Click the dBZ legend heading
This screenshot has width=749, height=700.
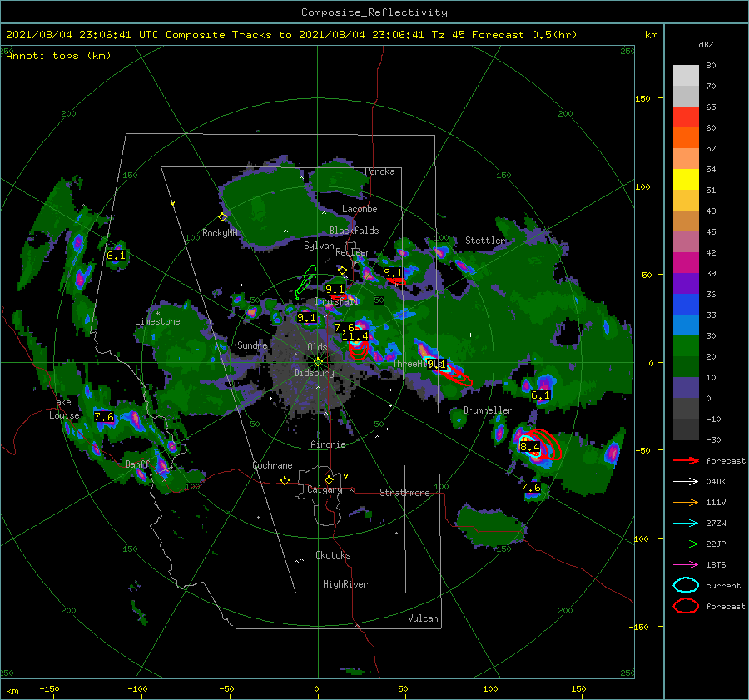point(706,45)
